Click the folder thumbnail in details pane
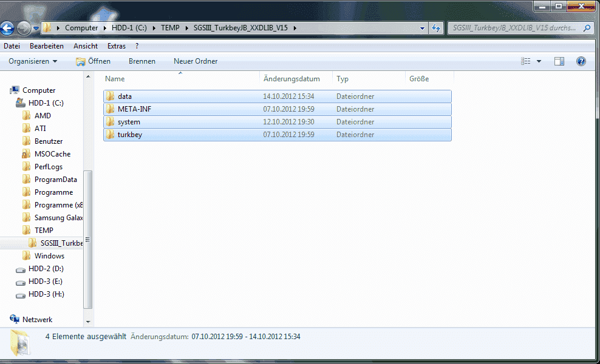 pos(20,343)
